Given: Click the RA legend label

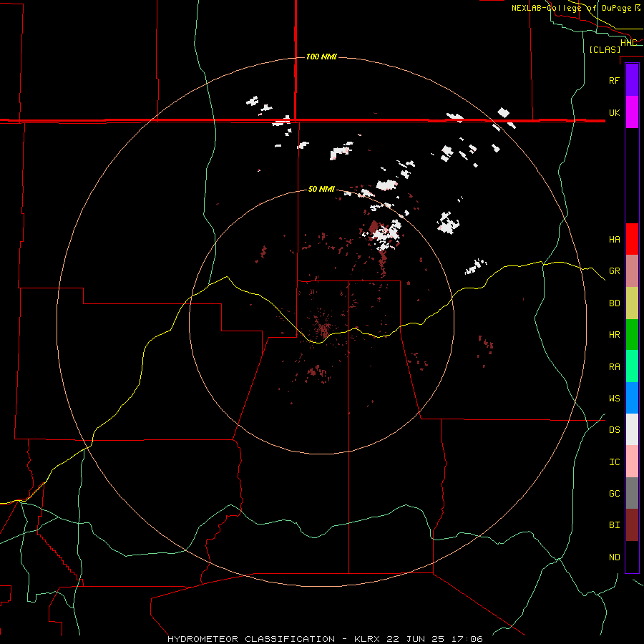Looking at the screenshot, I should click(x=614, y=366).
